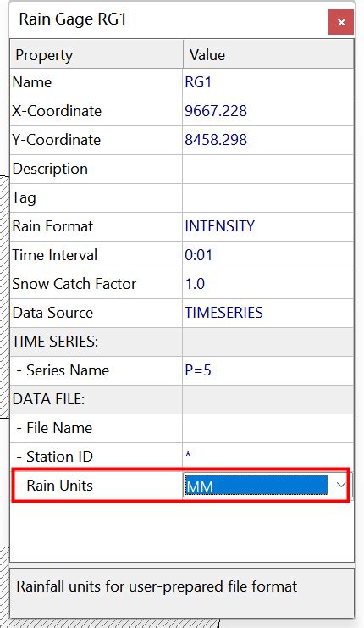
Task: Click the empty Tag value cell
Action: tap(268, 197)
